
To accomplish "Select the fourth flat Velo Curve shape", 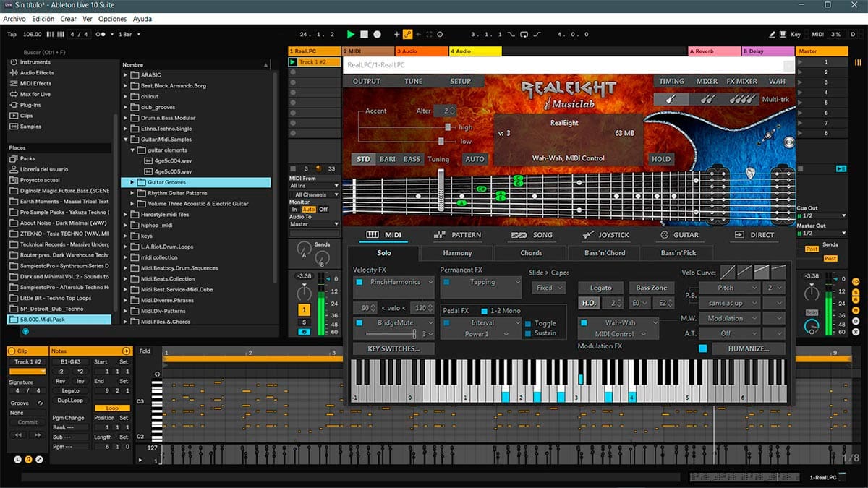I will pyautogui.click(x=778, y=272).
